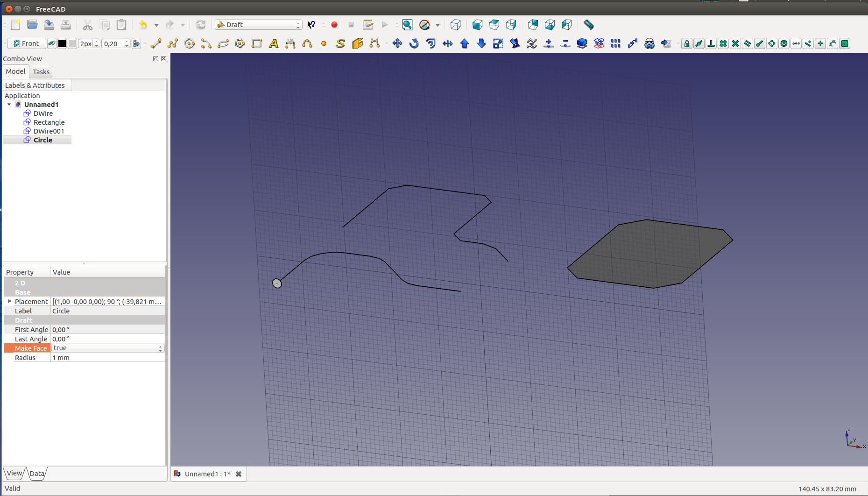The width and height of the screenshot is (868, 496).
Task: Activate the Rotate tool
Action: (x=414, y=43)
